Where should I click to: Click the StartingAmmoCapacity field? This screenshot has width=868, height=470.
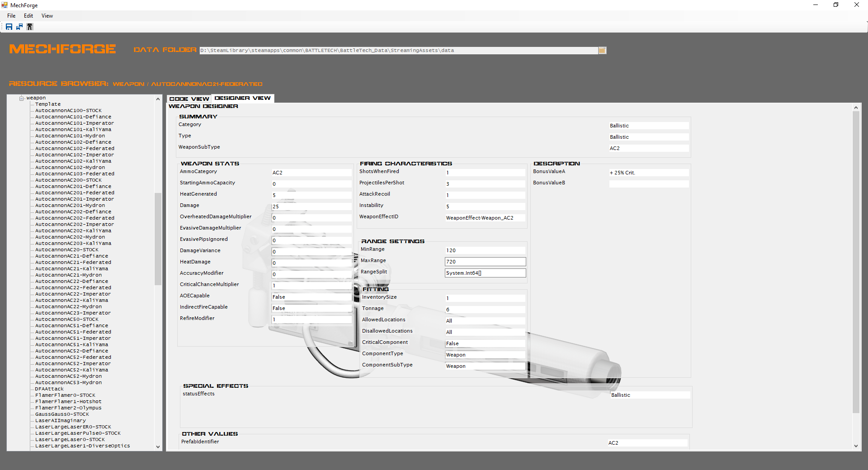tap(311, 184)
